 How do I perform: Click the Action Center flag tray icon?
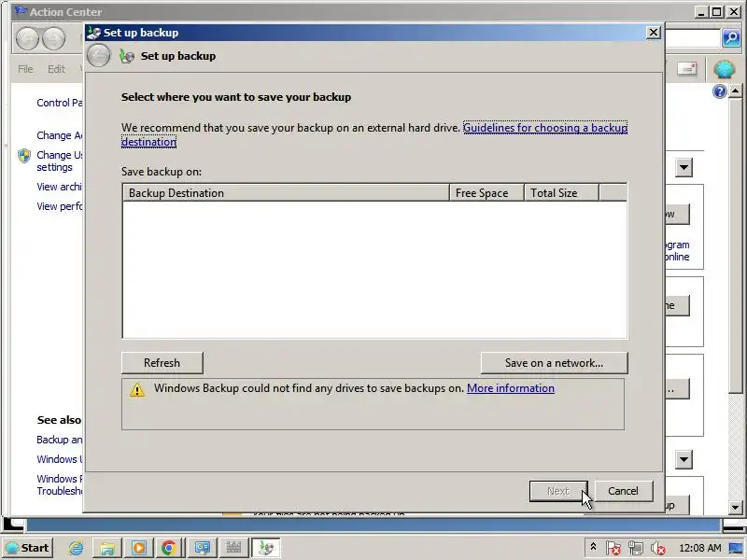click(613, 548)
